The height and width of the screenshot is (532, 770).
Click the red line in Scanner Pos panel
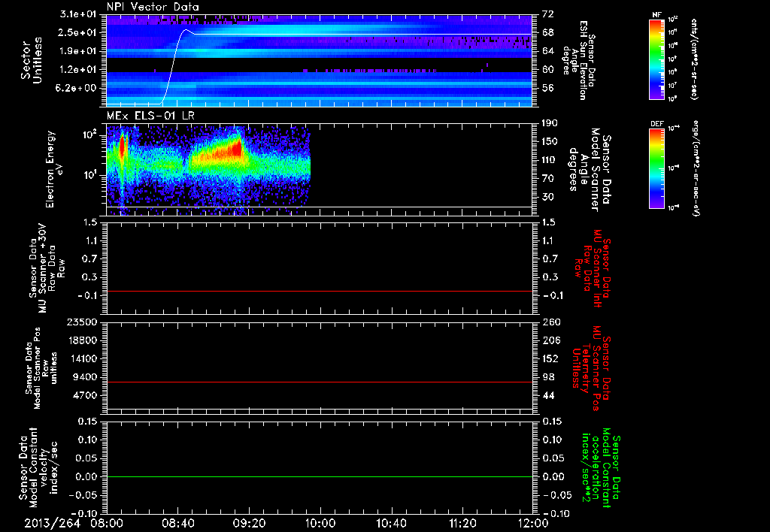[319, 382]
